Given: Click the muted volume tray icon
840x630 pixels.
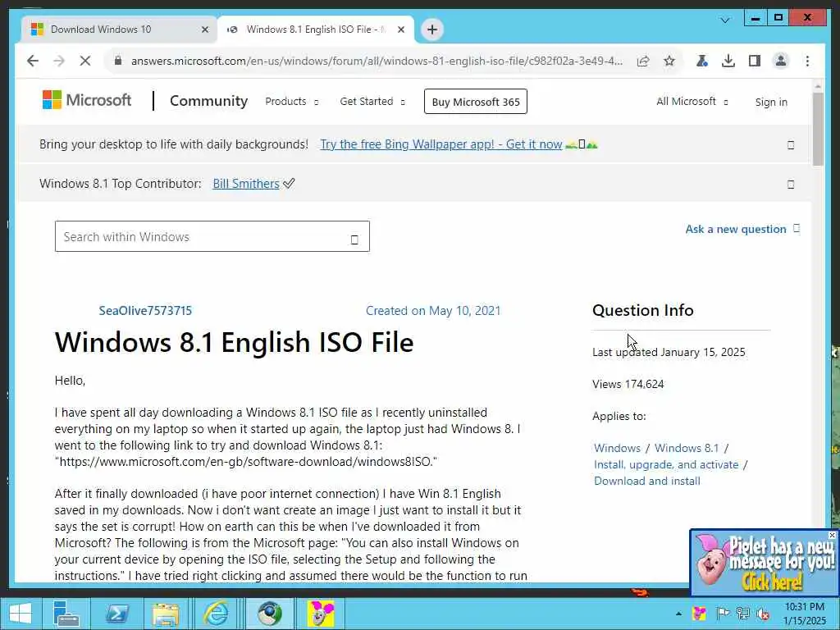Looking at the screenshot, I should click(x=763, y=614).
